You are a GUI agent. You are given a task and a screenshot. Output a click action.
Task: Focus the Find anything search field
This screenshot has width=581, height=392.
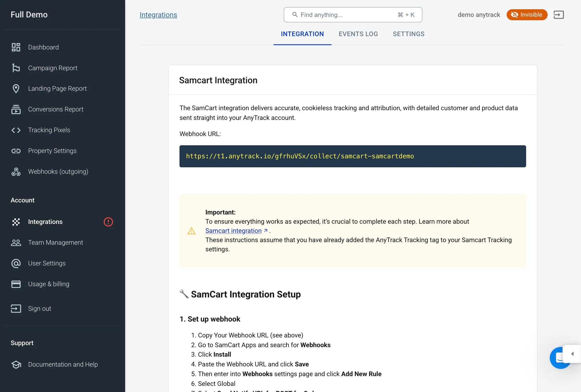[x=353, y=15]
